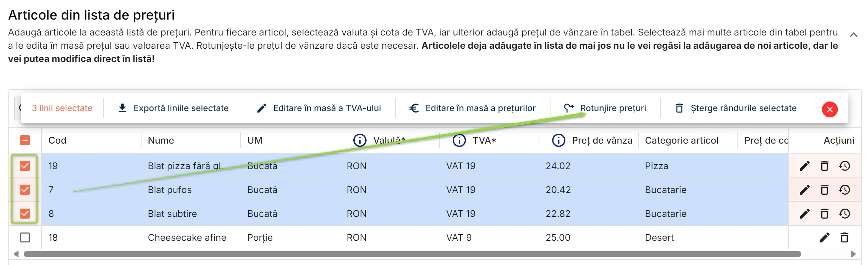Click Șterge rândurile selectate
The image size is (868, 265).
[x=736, y=108]
